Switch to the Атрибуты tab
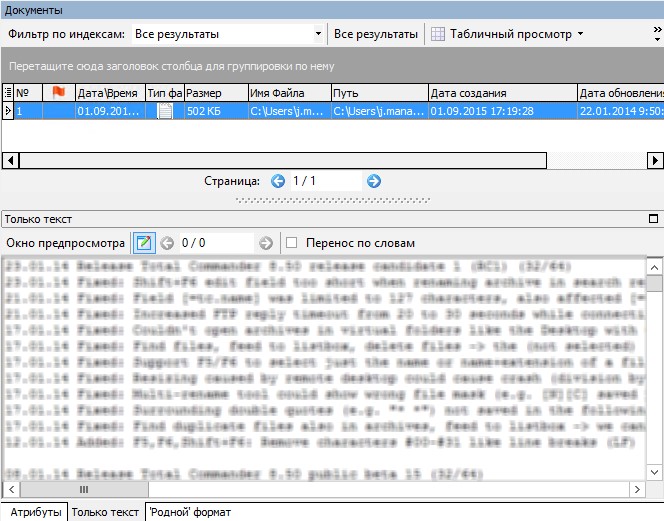The height and width of the screenshot is (521, 664). coord(36,512)
